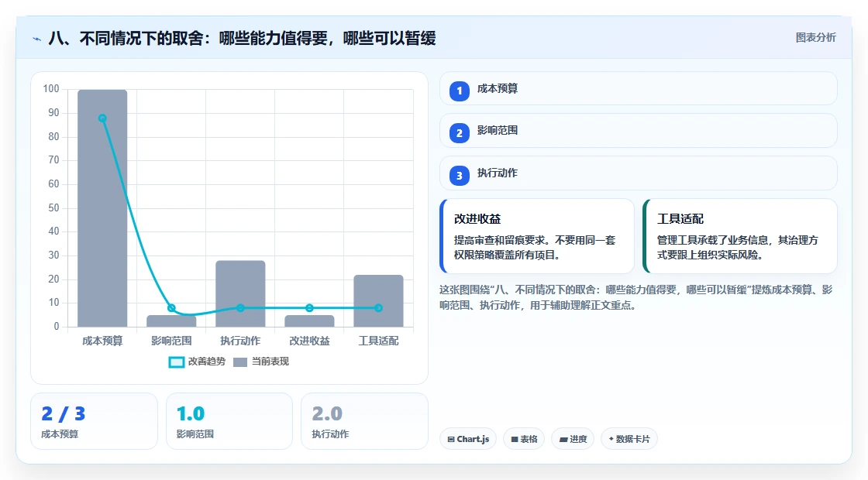
Task: Click the 1.0 影响范围 stat card
Action: [x=229, y=421]
